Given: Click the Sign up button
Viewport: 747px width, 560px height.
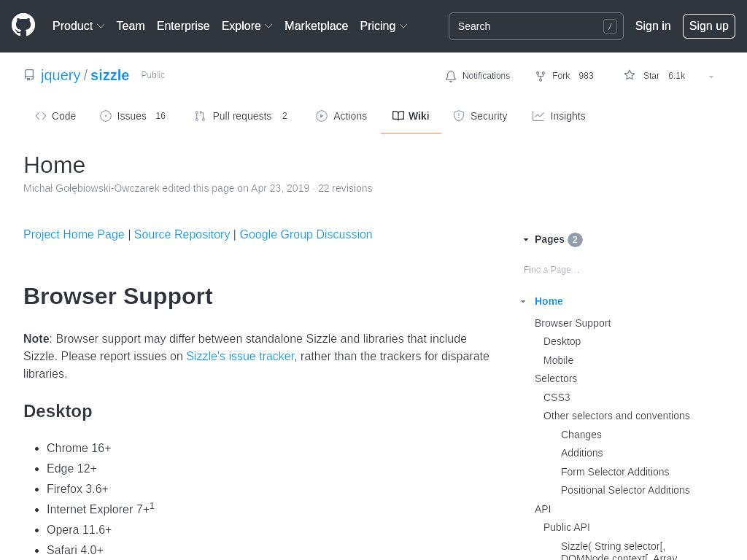Looking at the screenshot, I should pos(709,26).
